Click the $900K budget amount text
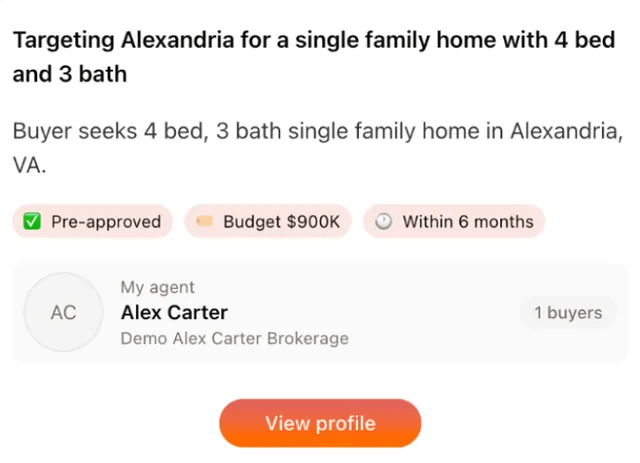This screenshot has height=463, width=640. pyautogui.click(x=313, y=222)
